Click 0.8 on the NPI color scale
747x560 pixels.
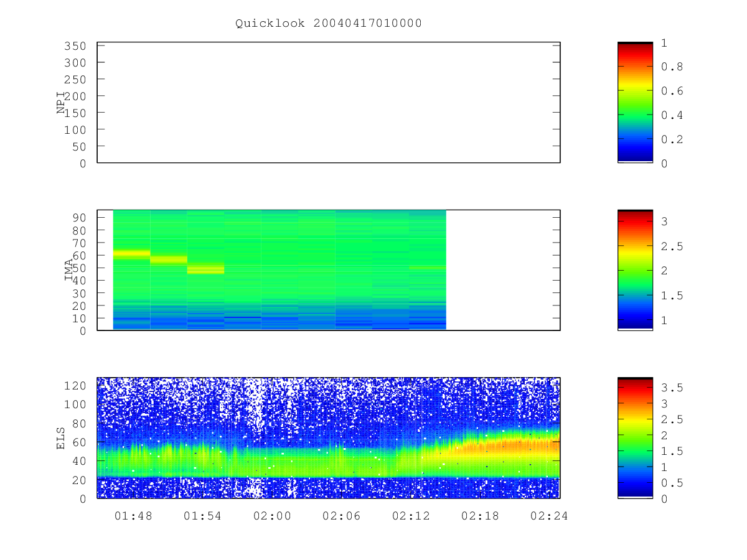coord(672,67)
